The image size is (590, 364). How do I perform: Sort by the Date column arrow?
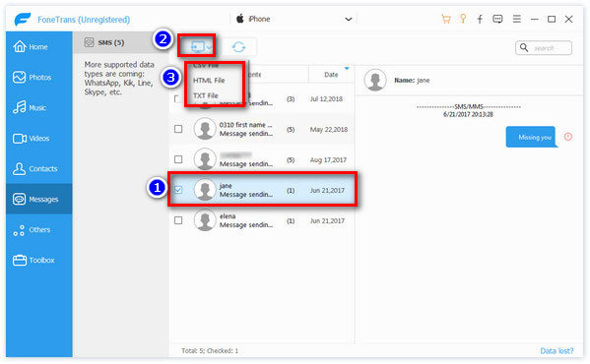click(347, 68)
